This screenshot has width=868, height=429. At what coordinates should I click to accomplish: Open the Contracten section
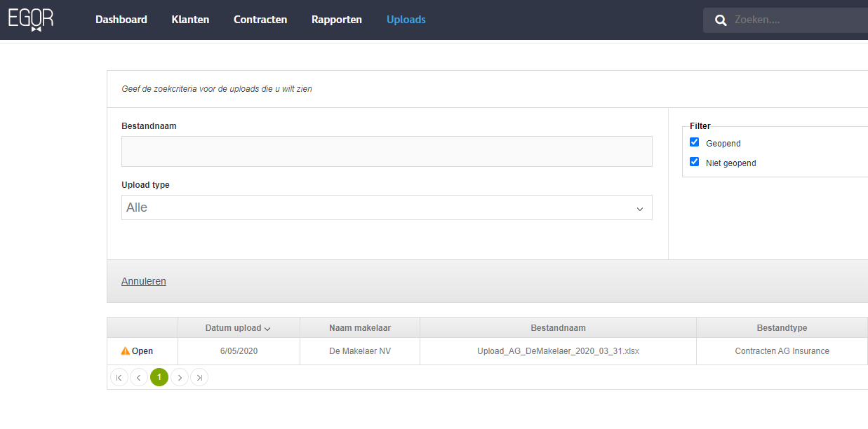click(x=260, y=20)
